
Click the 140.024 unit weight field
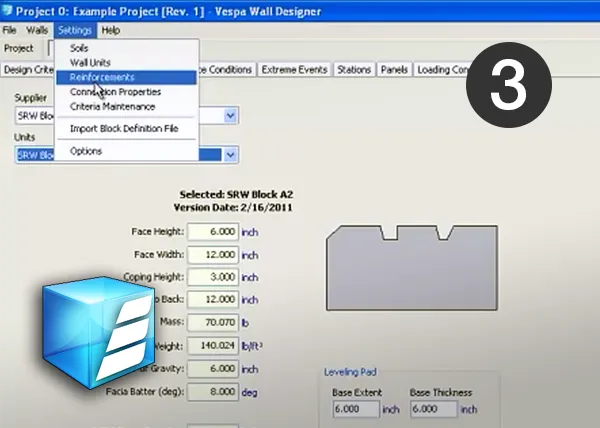click(x=213, y=346)
